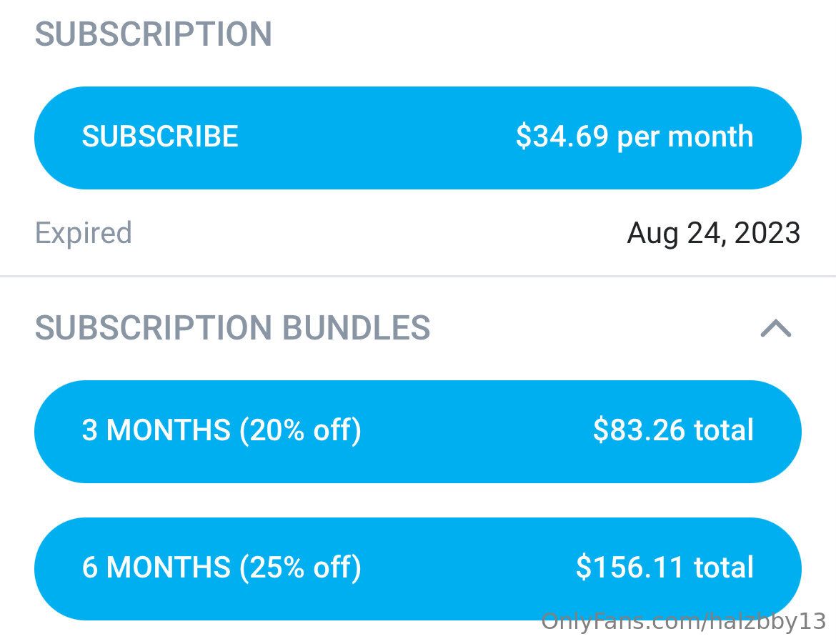
Task: Collapse the Subscription Bundles chevron arrow
Action: [x=776, y=328]
